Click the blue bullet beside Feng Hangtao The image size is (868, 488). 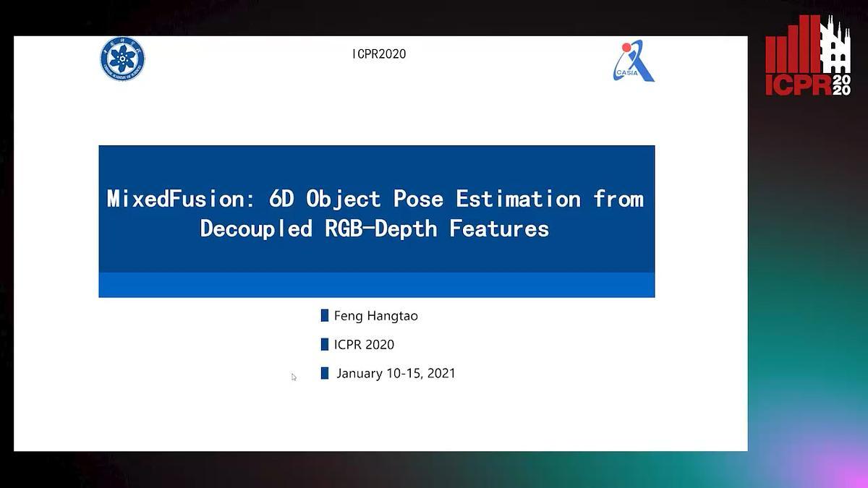325,316
